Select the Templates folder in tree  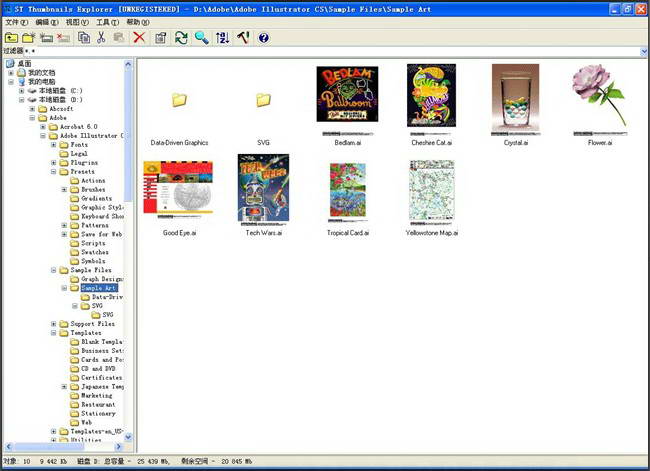(x=88, y=333)
